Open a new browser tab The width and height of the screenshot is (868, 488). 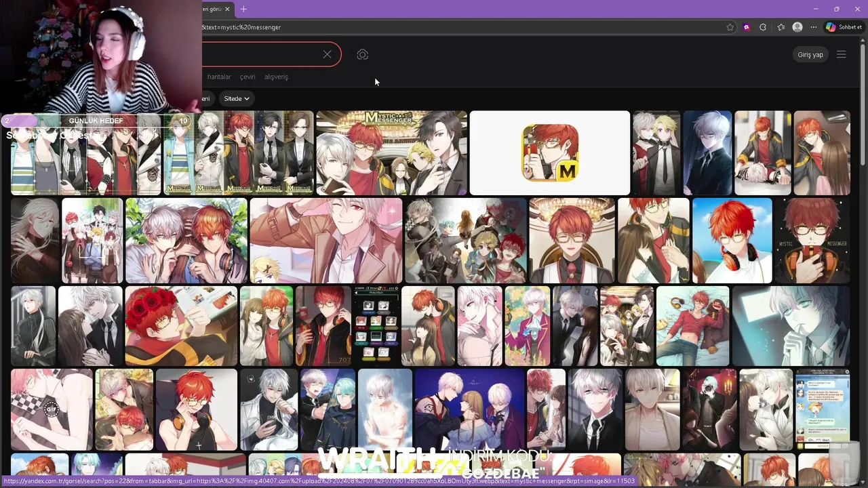click(243, 9)
